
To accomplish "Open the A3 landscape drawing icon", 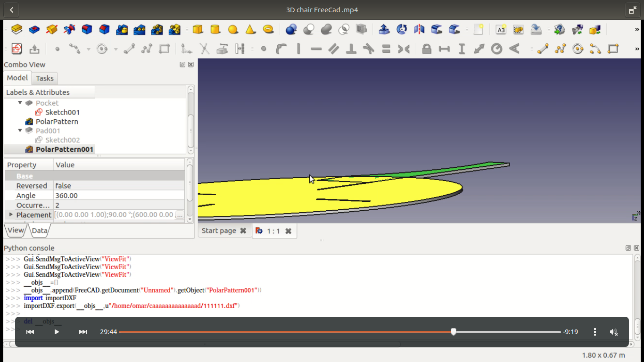I will (x=501, y=30).
